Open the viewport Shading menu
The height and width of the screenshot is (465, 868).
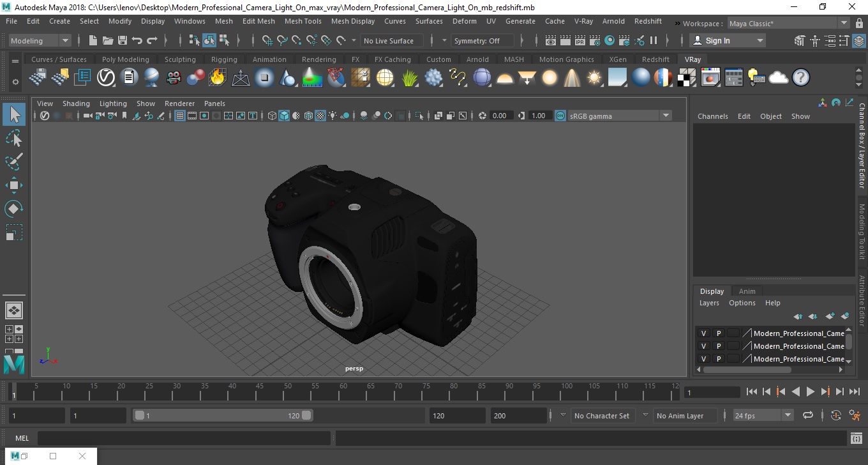tap(76, 103)
